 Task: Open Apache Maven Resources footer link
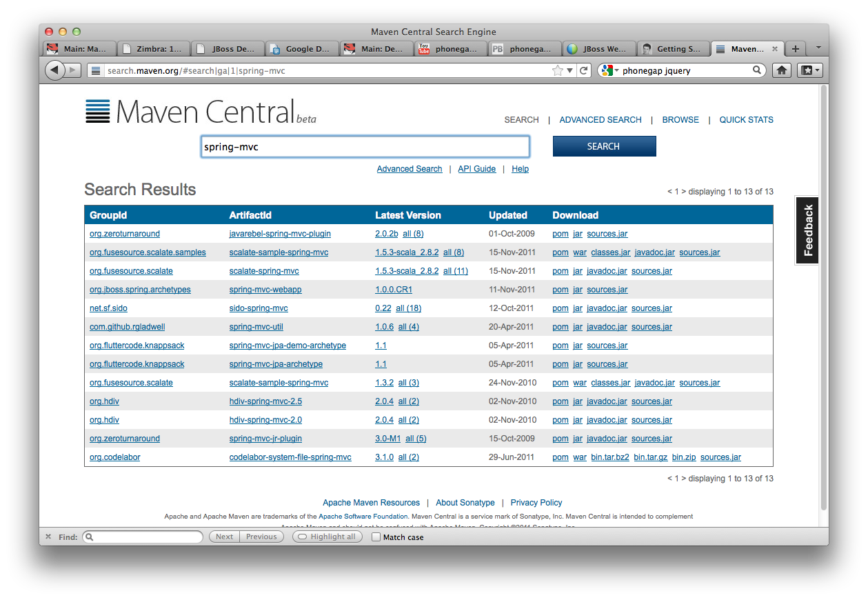click(x=371, y=503)
